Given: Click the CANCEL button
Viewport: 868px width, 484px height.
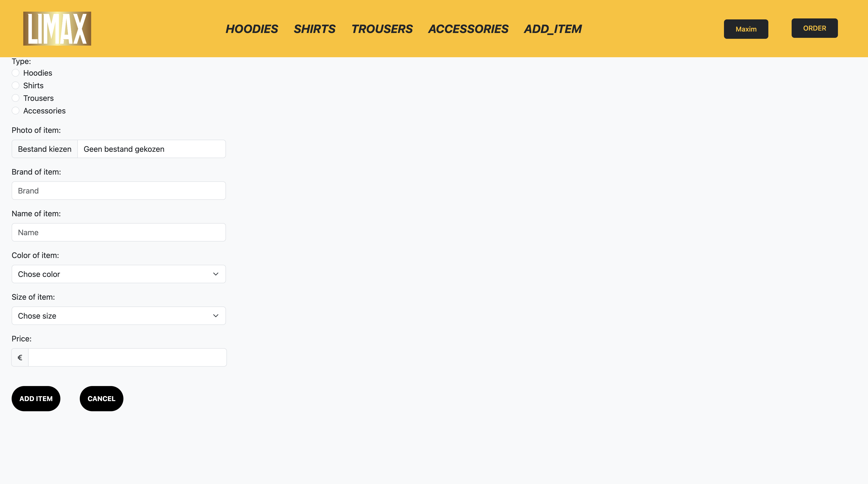Looking at the screenshot, I should pos(101,398).
